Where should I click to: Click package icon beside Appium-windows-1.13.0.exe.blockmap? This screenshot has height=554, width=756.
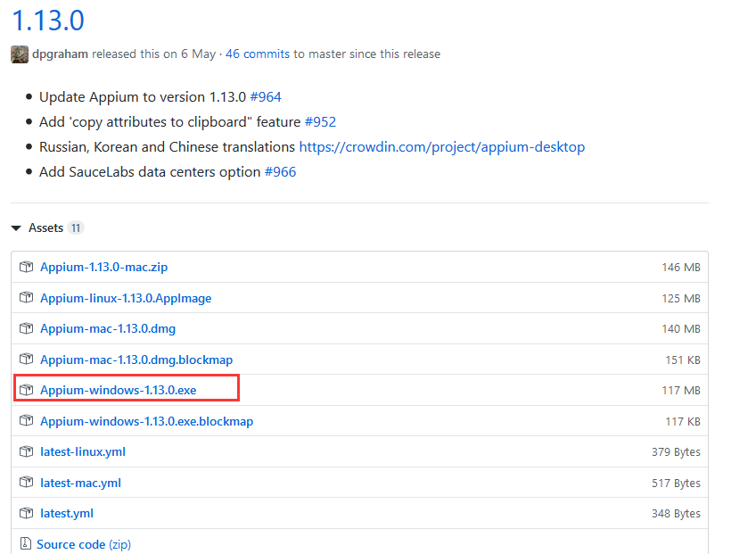click(x=26, y=421)
